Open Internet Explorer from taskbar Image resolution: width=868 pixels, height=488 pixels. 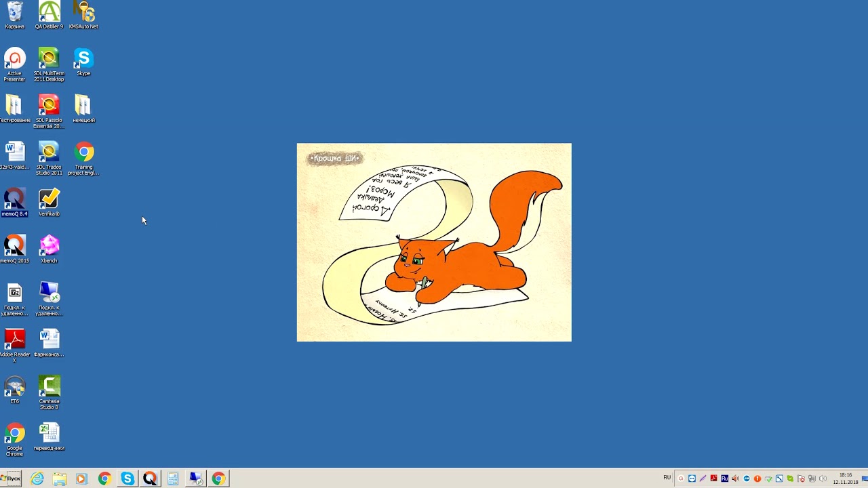[37, 479]
